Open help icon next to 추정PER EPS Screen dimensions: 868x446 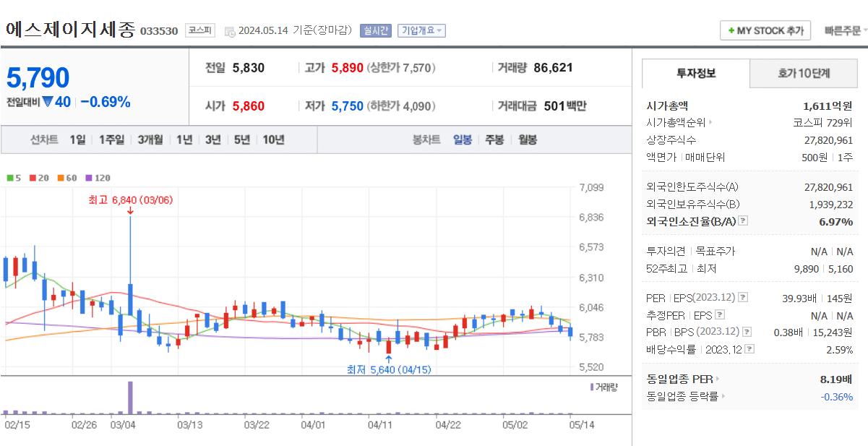(x=719, y=315)
